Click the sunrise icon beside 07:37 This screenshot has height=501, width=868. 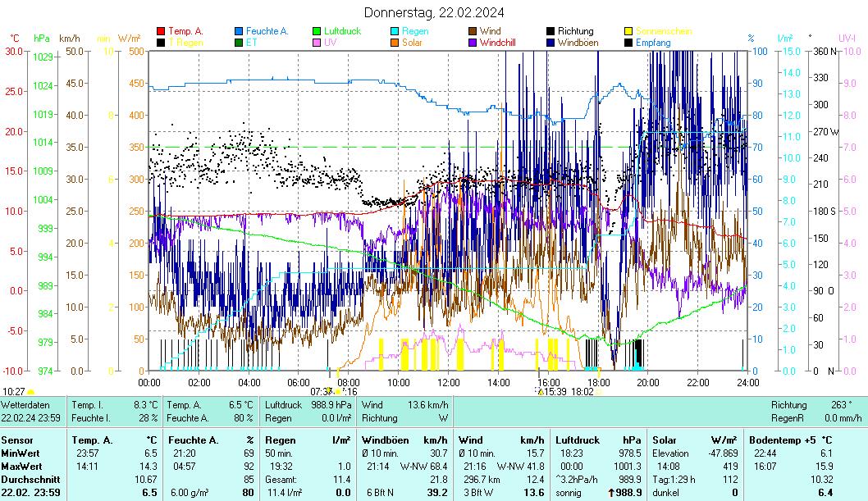(x=337, y=392)
